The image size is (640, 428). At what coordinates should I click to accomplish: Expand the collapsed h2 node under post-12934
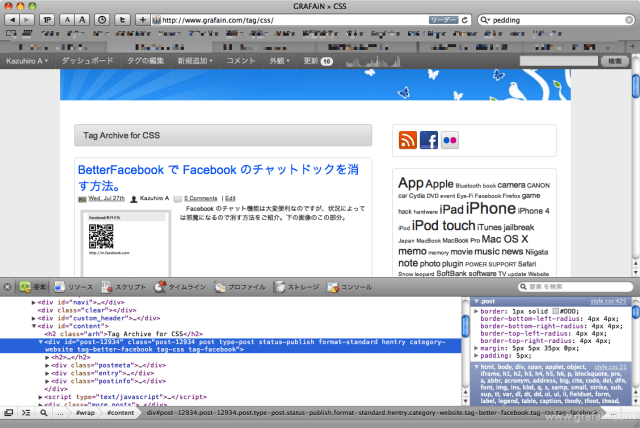coord(47,357)
